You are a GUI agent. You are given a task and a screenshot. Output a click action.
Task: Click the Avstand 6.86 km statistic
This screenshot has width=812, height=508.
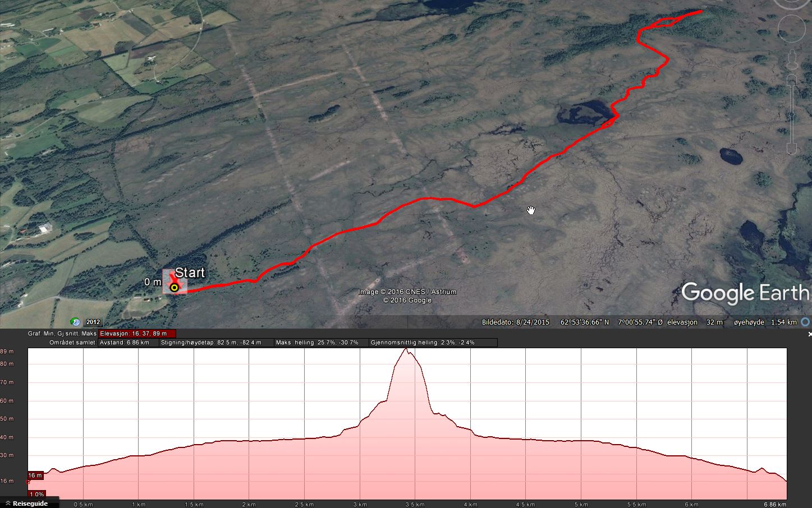(128, 343)
